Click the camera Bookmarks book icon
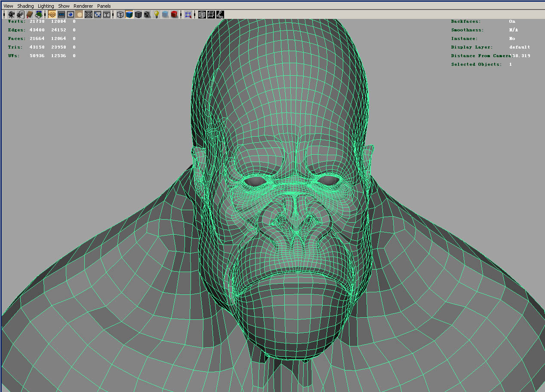The height and width of the screenshot is (392, 545). (x=30, y=15)
